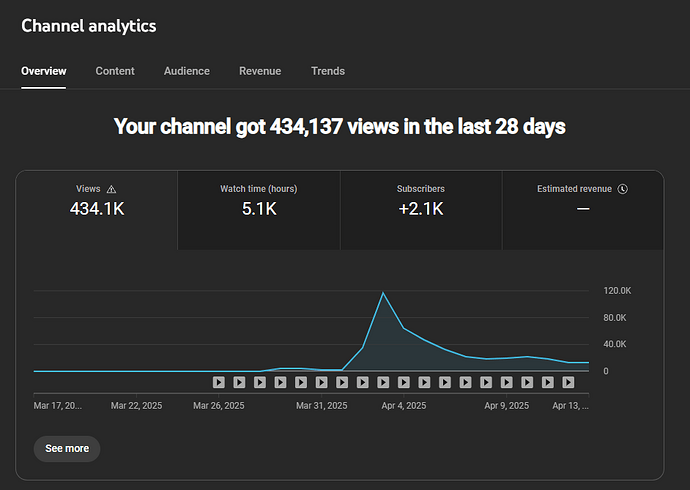Open the Trends tab

328,71
